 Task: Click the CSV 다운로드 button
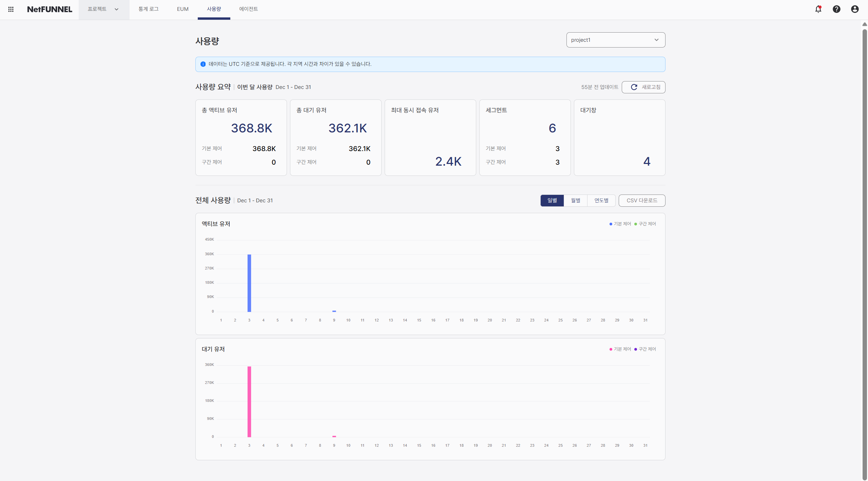coord(642,201)
